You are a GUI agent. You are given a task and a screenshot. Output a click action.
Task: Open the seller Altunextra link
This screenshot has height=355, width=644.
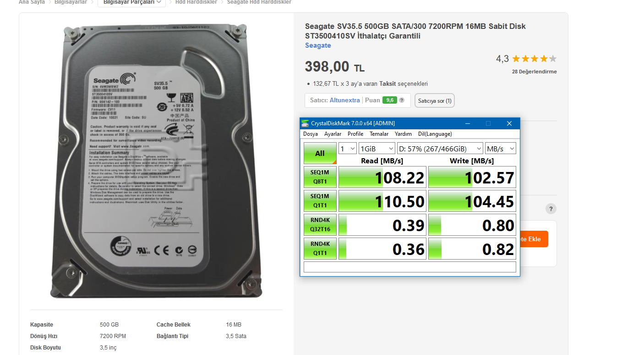click(x=345, y=100)
